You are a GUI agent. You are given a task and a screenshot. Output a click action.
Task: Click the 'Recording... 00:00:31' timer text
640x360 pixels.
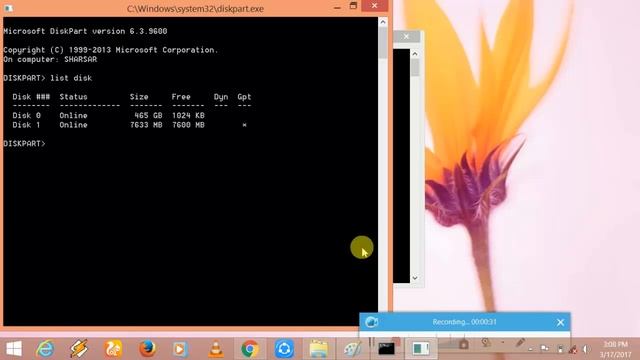click(464, 322)
